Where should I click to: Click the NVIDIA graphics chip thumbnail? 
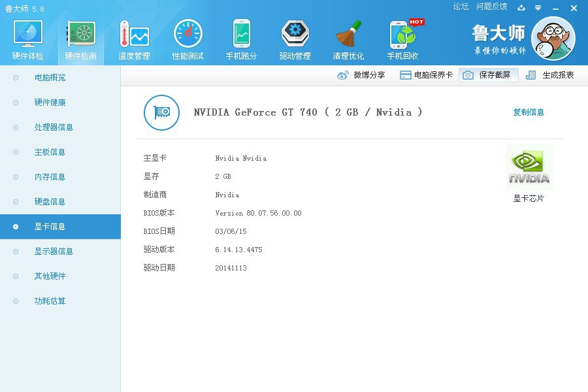pyautogui.click(x=528, y=165)
